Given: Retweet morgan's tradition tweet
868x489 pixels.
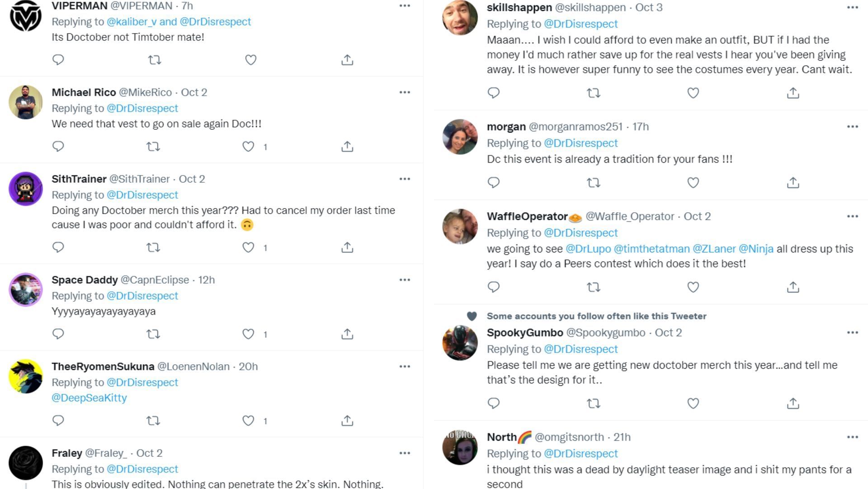Looking at the screenshot, I should (593, 183).
